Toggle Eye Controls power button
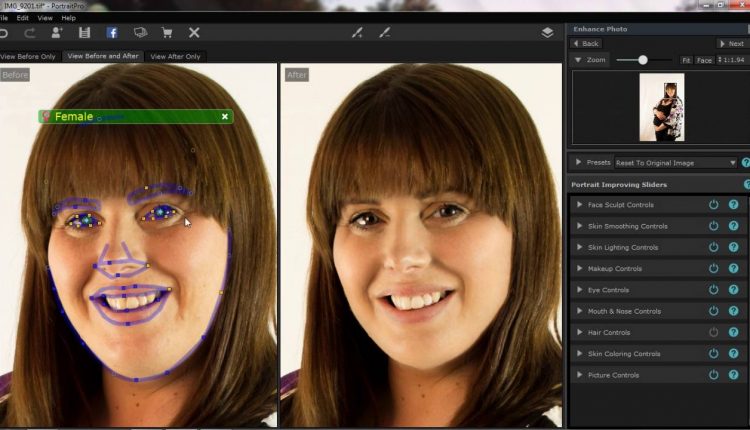 click(713, 289)
